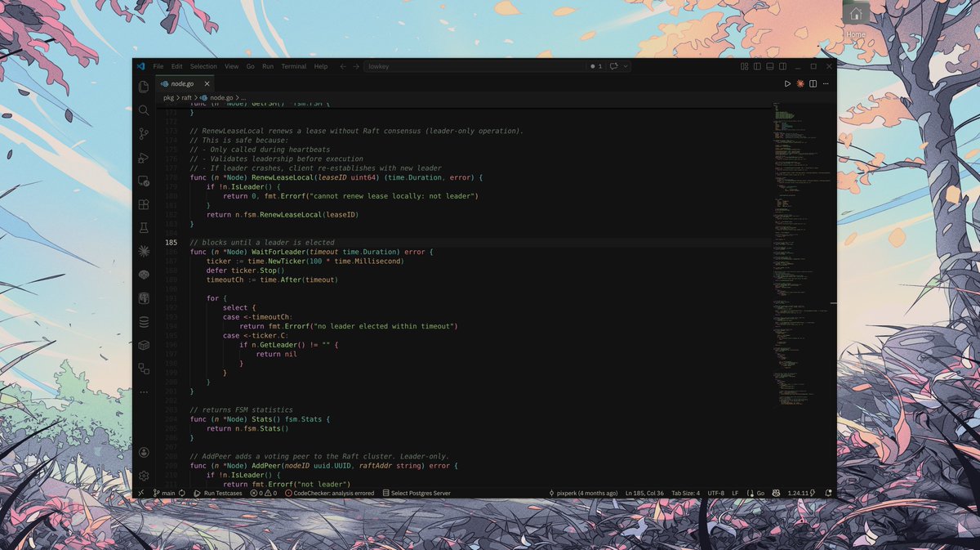
Task: Click the lowkey command center search box
Action: [x=474, y=66]
